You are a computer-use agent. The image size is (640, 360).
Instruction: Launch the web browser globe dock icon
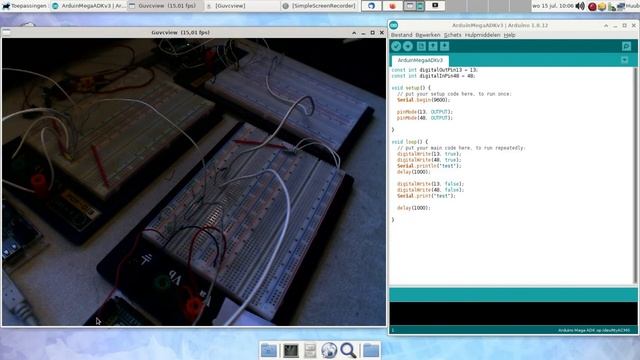coord(329,350)
